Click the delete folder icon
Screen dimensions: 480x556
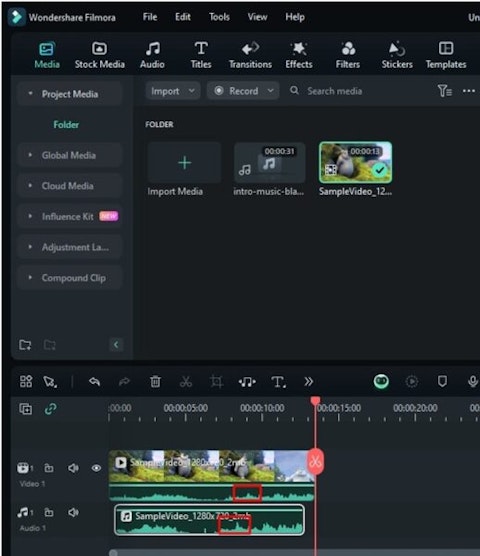[x=49, y=344]
